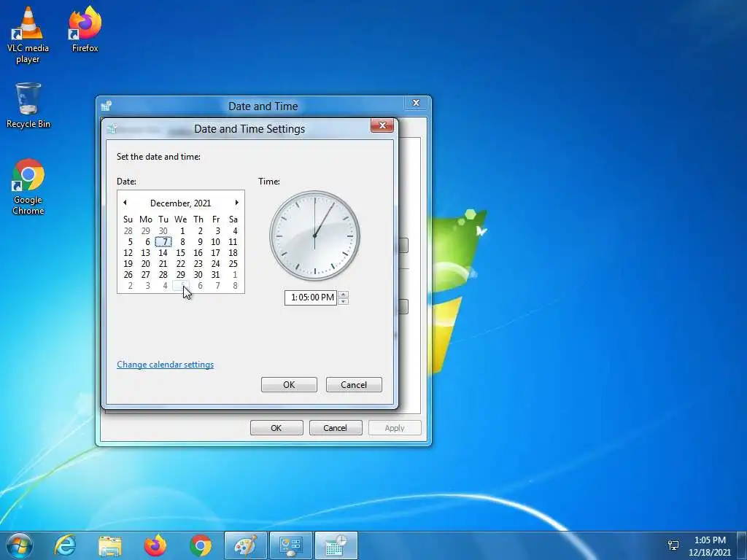Open Windows Explorer folder on taskbar
This screenshot has height=560, width=747.
(x=110, y=545)
